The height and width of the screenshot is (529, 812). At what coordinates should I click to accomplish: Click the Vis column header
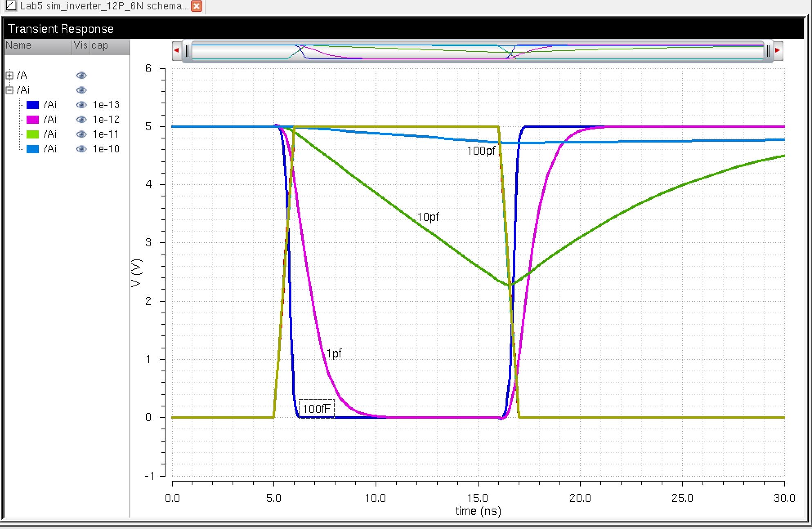point(81,46)
